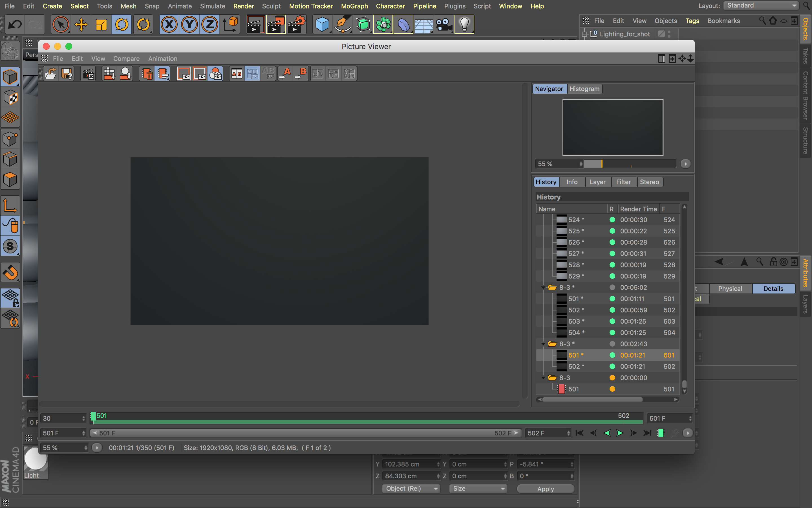Activate the Scale tool
The height and width of the screenshot is (508, 812).
tap(101, 24)
